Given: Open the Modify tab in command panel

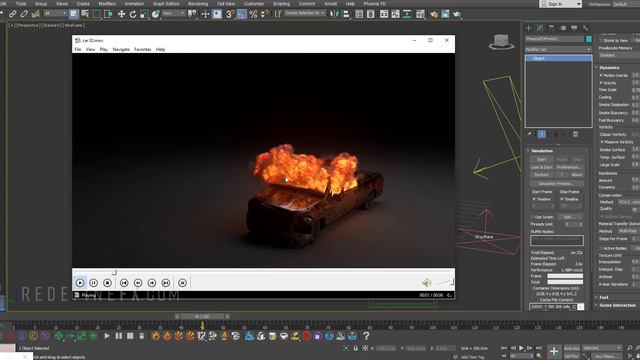Looking at the screenshot, I should coord(540,28).
